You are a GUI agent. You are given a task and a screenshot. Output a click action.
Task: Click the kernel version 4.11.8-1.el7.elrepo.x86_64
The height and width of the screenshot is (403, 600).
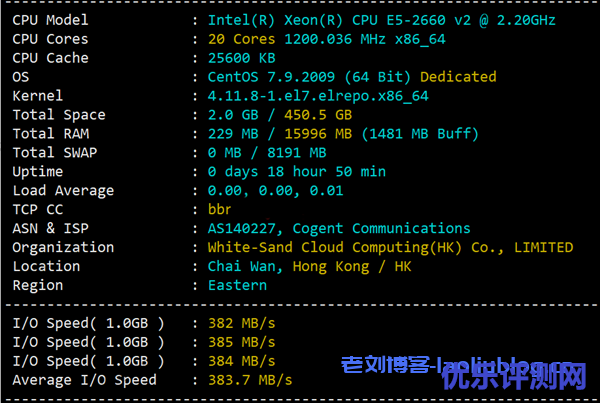pos(318,96)
